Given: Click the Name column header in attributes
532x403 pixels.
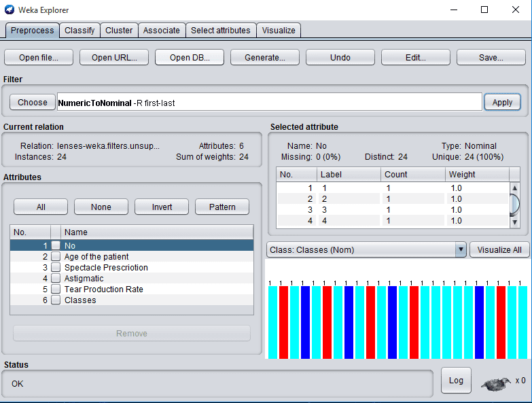Looking at the screenshot, I should [157, 232].
